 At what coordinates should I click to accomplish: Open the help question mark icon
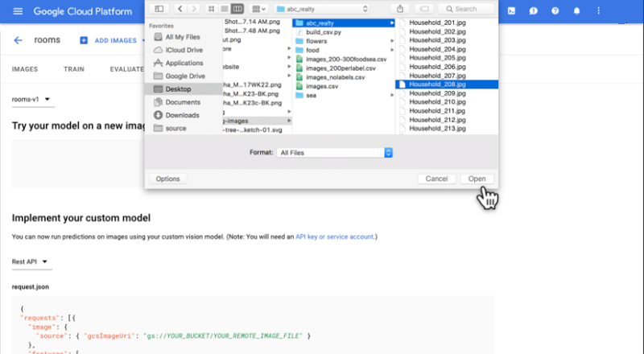tap(555, 12)
